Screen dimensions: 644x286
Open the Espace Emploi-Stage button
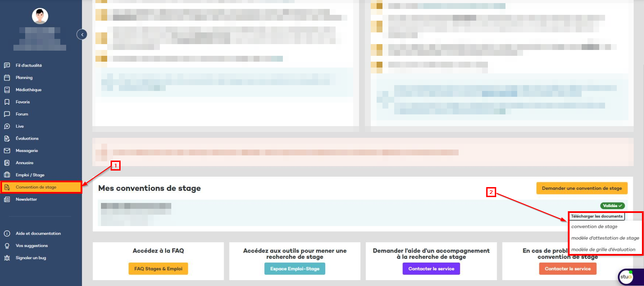tap(295, 269)
